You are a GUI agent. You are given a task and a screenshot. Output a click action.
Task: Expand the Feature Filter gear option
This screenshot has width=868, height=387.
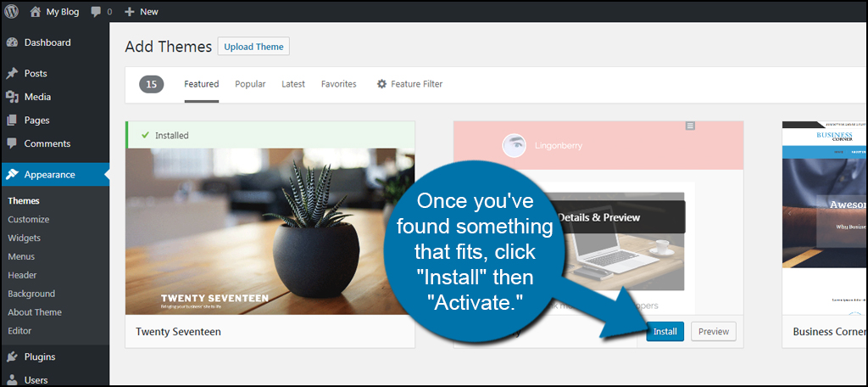point(409,84)
